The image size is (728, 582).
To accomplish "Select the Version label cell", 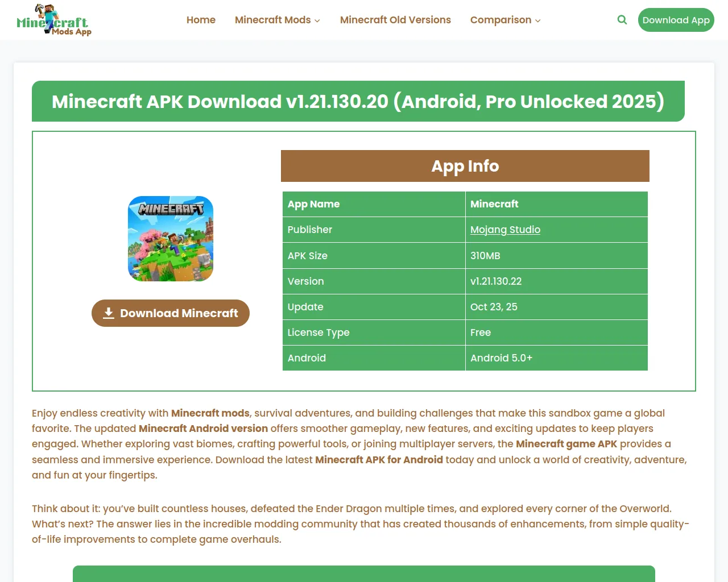I will (374, 281).
